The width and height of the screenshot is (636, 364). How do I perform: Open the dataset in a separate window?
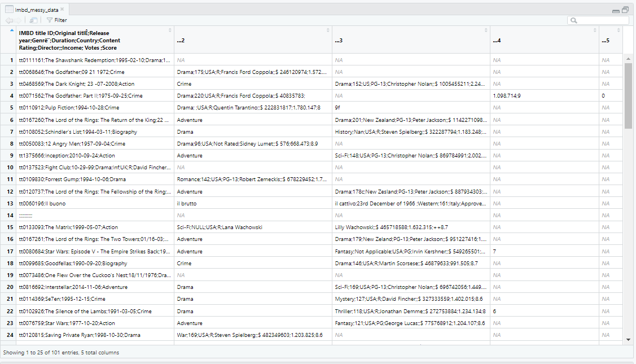(x=33, y=20)
